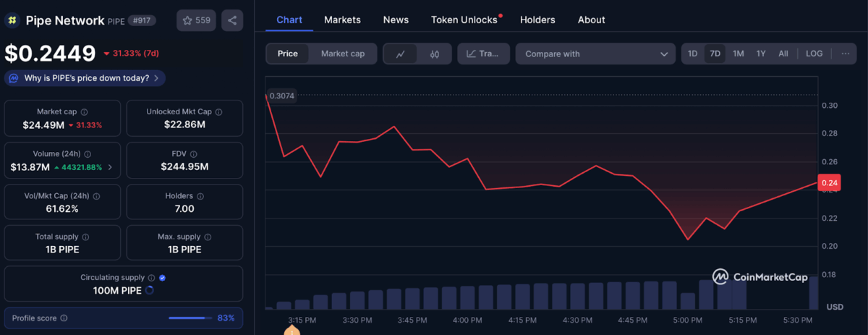Click the 5:00 PM volume bar

tap(687, 301)
